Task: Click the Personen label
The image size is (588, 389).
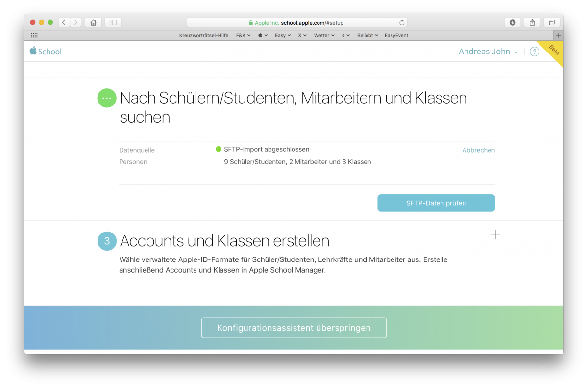Action: (x=133, y=162)
